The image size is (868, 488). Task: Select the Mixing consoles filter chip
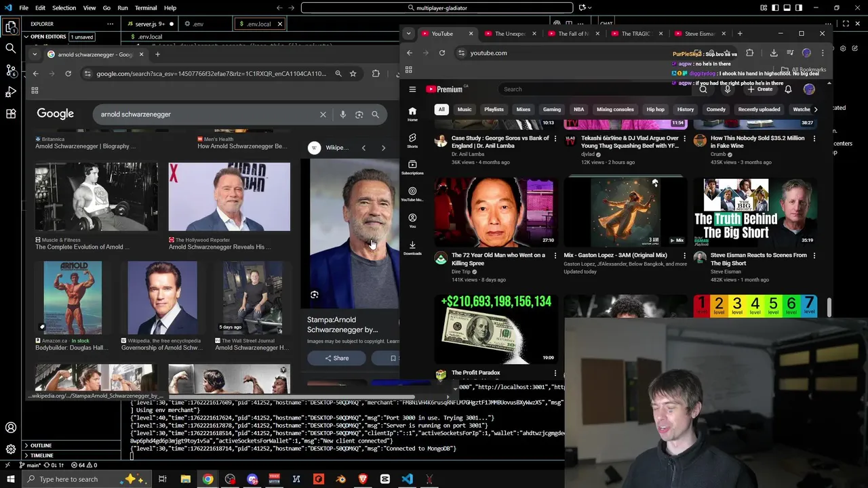(x=615, y=109)
